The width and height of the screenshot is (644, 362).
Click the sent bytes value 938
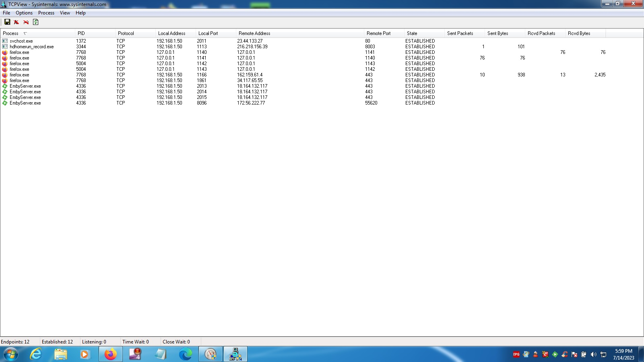click(x=521, y=75)
